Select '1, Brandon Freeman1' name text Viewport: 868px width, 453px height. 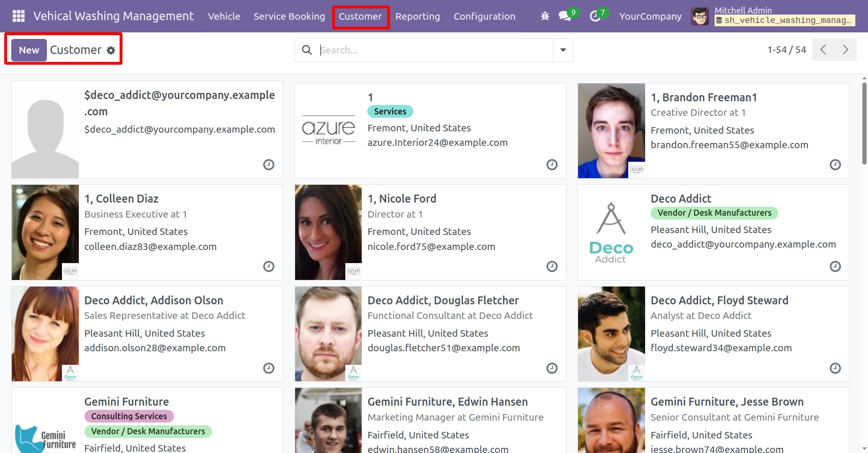point(704,98)
